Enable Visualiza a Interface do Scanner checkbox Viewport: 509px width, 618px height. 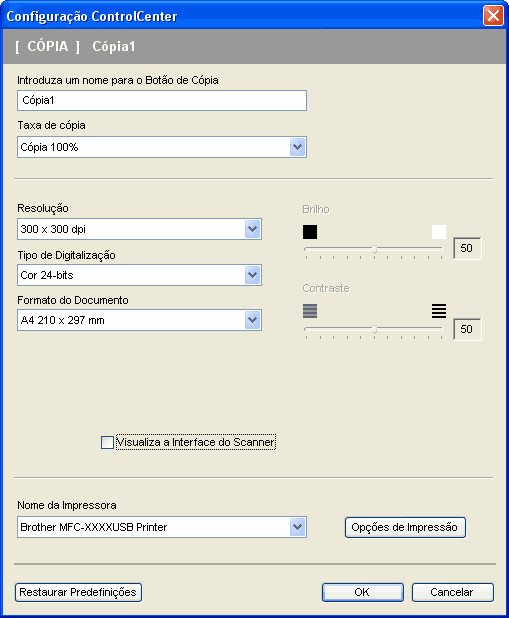click(107, 442)
